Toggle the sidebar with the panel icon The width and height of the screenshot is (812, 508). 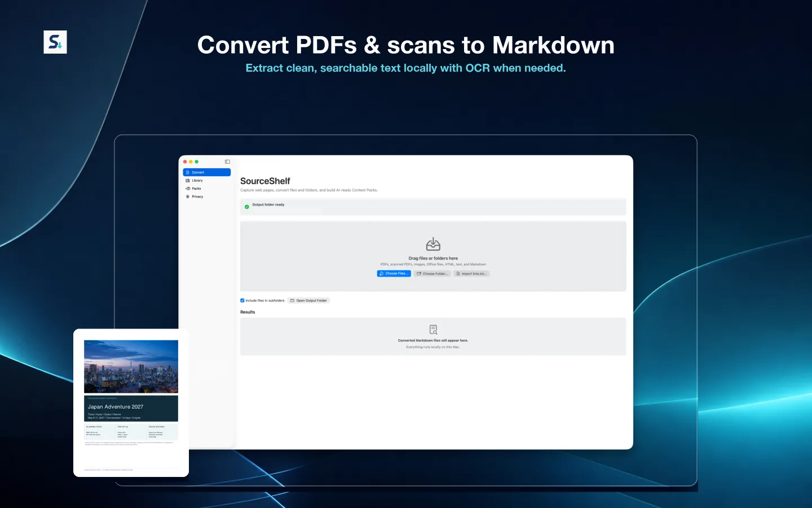pos(227,161)
